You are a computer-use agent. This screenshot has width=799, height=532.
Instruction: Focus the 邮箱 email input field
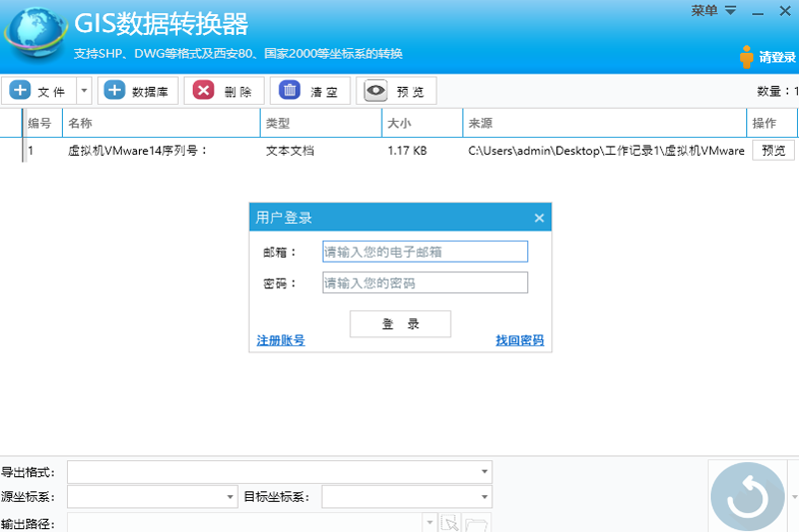(x=425, y=252)
